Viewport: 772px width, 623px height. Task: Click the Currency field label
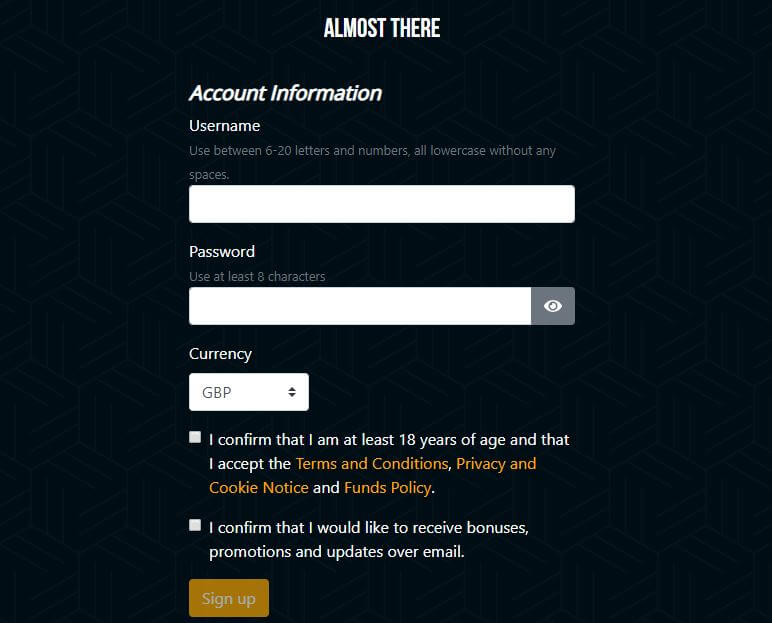click(x=221, y=354)
